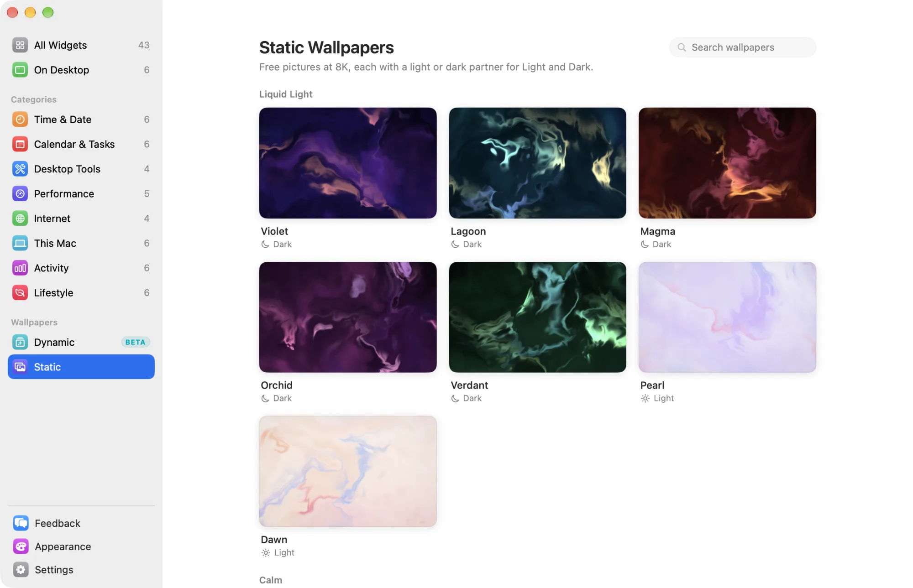Click the Appearance label
913x588 pixels.
point(63,546)
